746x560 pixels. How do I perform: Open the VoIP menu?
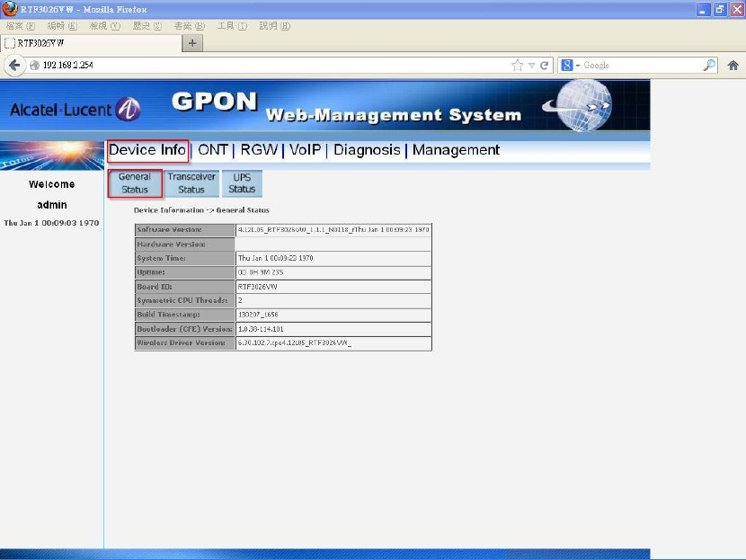tap(305, 150)
